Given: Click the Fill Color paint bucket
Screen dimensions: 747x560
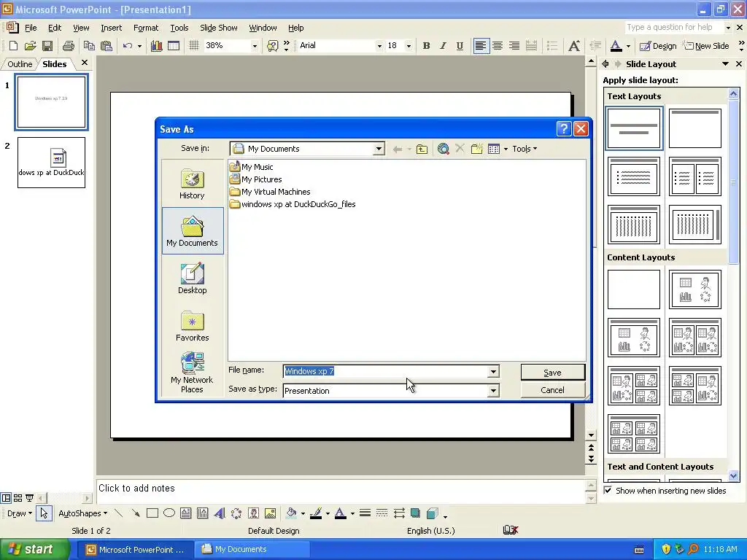Looking at the screenshot, I should pos(291,513).
